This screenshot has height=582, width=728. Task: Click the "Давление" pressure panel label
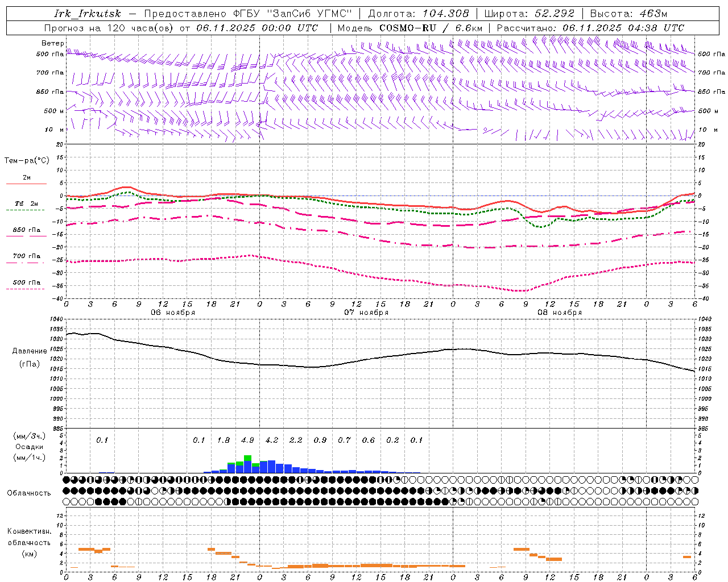[x=30, y=351]
